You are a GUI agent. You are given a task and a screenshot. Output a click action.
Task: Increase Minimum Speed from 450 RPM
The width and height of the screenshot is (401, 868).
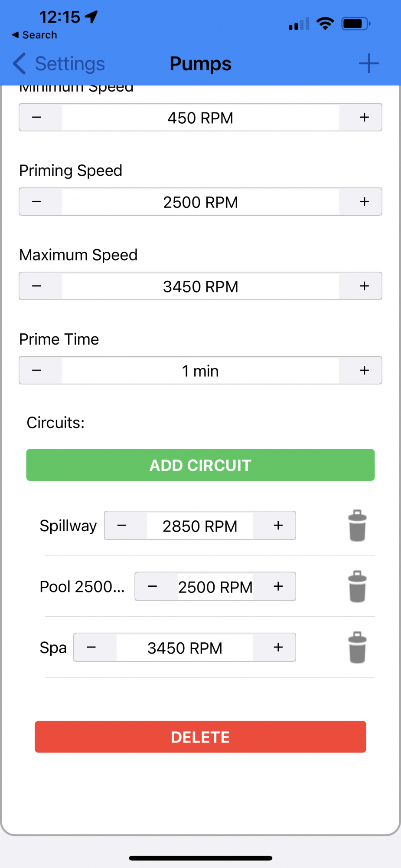click(x=364, y=117)
